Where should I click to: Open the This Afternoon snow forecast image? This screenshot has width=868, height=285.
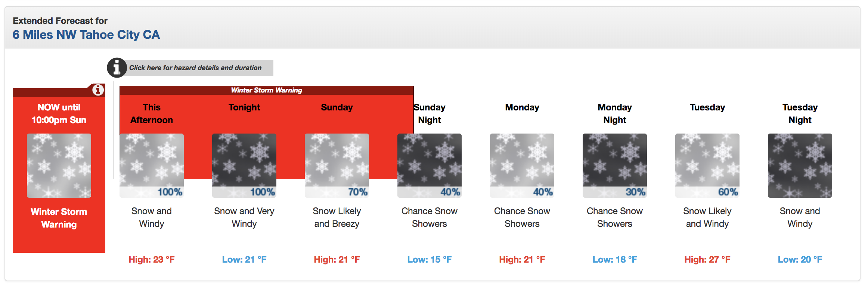click(152, 166)
